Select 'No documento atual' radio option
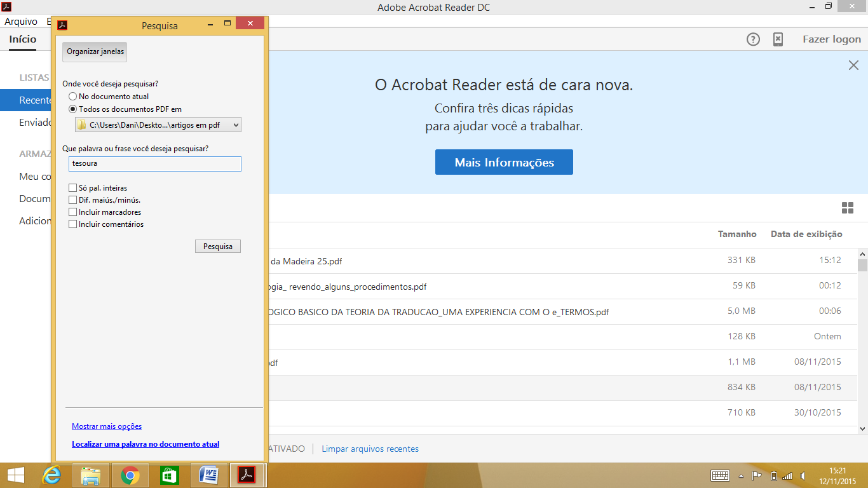Image resolution: width=868 pixels, height=488 pixels. coord(109,97)
